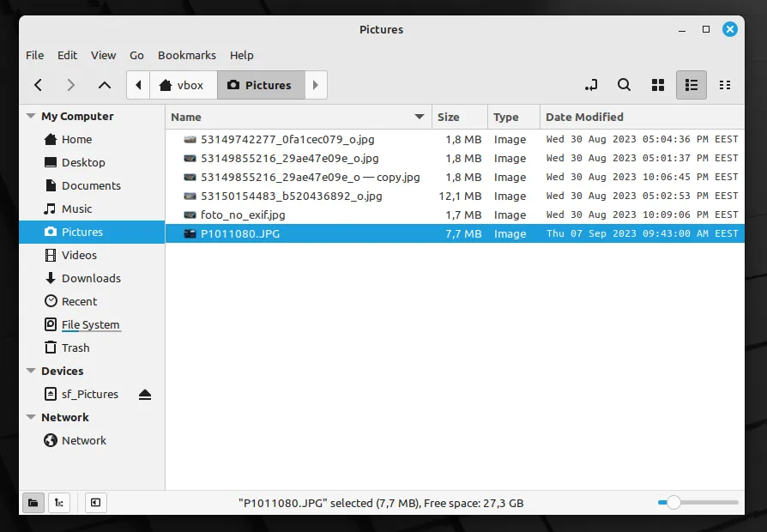Open the Go menu
The width and height of the screenshot is (767, 532).
click(x=136, y=55)
